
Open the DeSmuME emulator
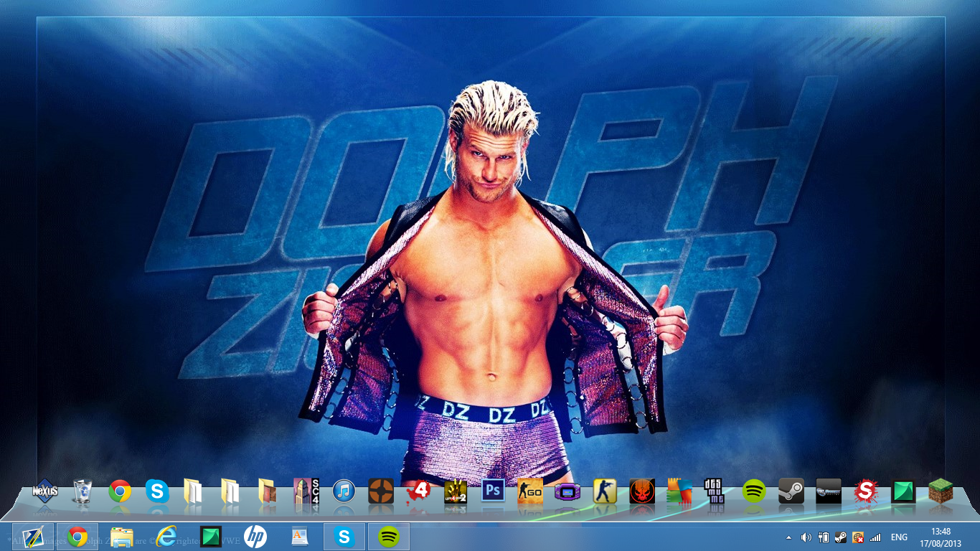[x=714, y=491]
